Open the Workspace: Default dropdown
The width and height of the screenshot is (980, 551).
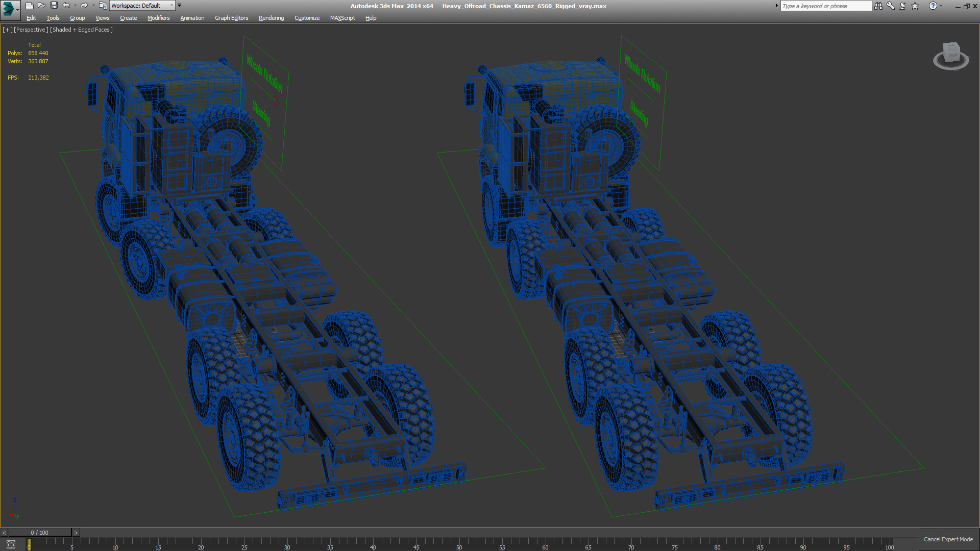[142, 6]
